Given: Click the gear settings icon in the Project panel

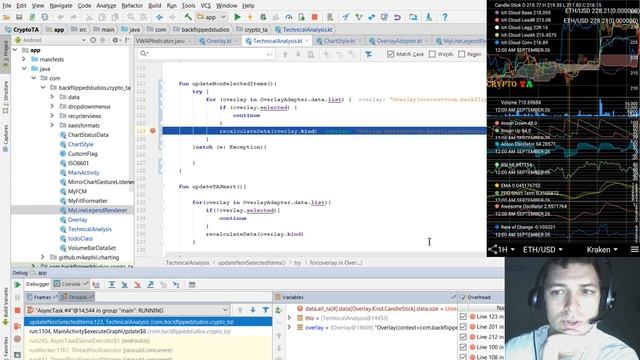Looking at the screenshot, I should [x=115, y=40].
